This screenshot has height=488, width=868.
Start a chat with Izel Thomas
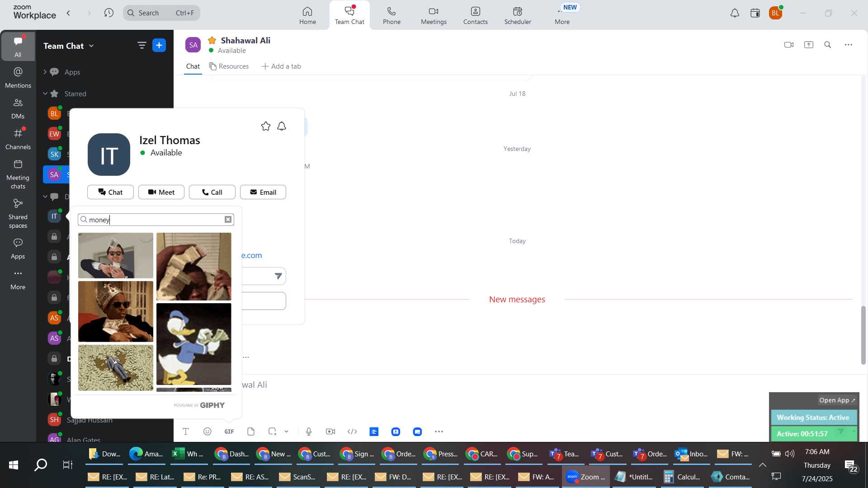coord(110,192)
